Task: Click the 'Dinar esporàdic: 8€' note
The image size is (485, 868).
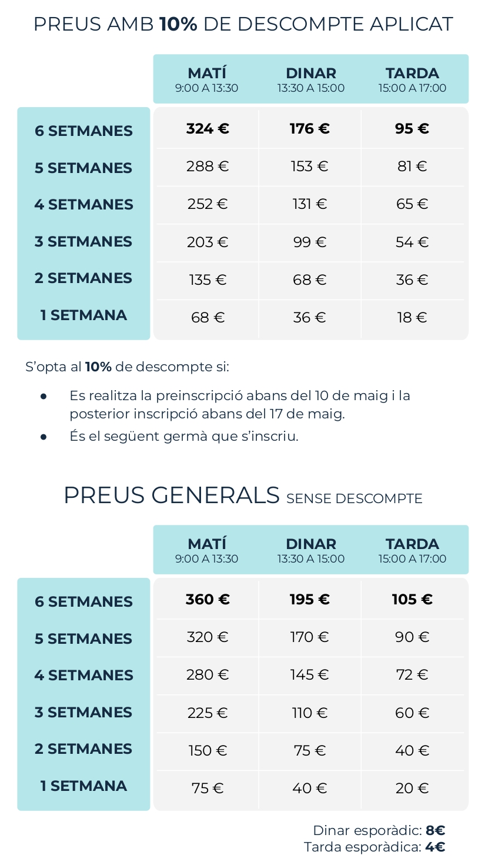Action: point(379,830)
